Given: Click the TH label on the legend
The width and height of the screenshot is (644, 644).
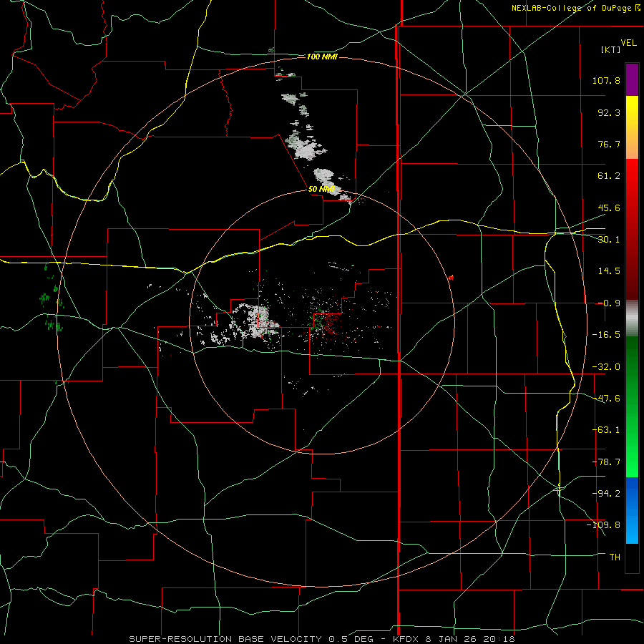Looking at the screenshot, I should click(x=615, y=557).
